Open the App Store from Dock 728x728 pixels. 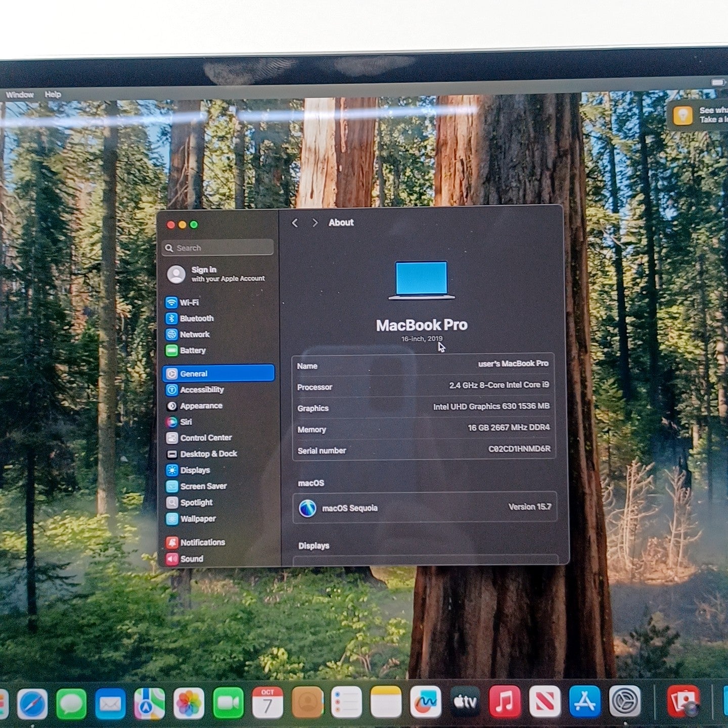click(x=584, y=702)
